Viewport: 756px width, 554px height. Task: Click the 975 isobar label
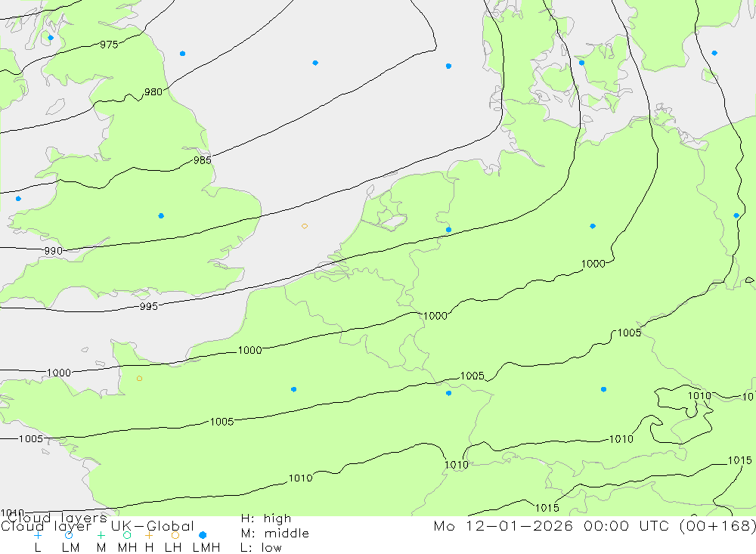click(x=109, y=45)
